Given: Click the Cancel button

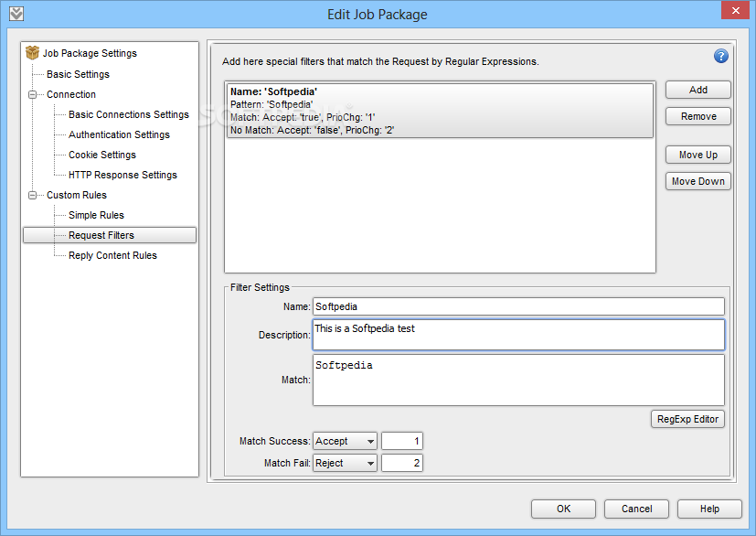Looking at the screenshot, I should click(636, 509).
